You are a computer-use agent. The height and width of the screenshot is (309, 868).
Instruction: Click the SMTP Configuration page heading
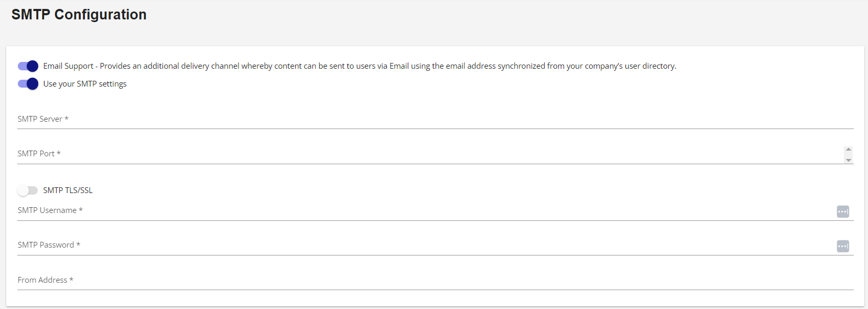[79, 15]
